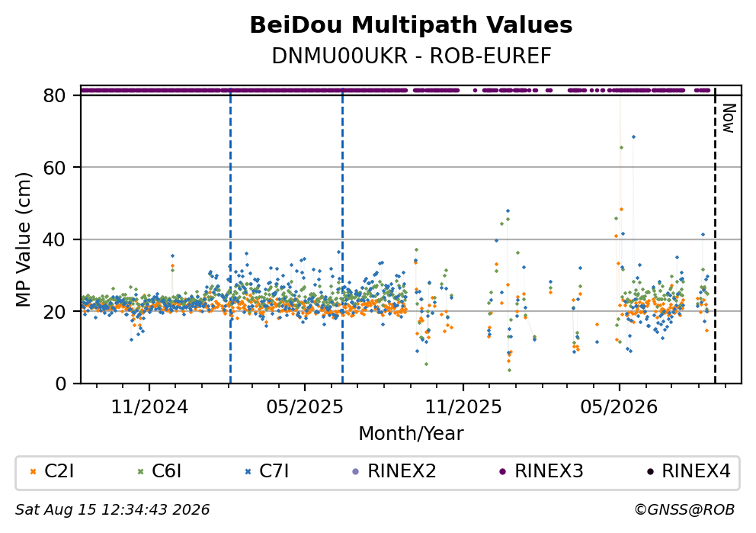This screenshot has height=533, width=756.
Task: Click the C2I orange legend marker
Action: pos(33,472)
